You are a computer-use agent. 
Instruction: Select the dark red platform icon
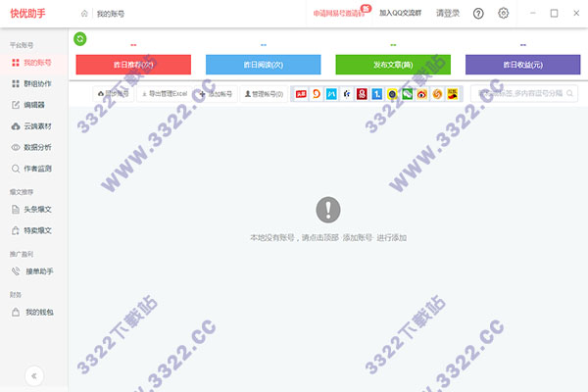(362, 94)
